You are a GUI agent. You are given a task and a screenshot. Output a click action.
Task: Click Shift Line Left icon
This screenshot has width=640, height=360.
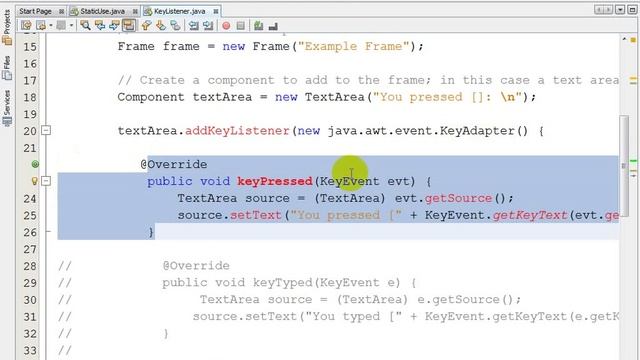[193, 25]
